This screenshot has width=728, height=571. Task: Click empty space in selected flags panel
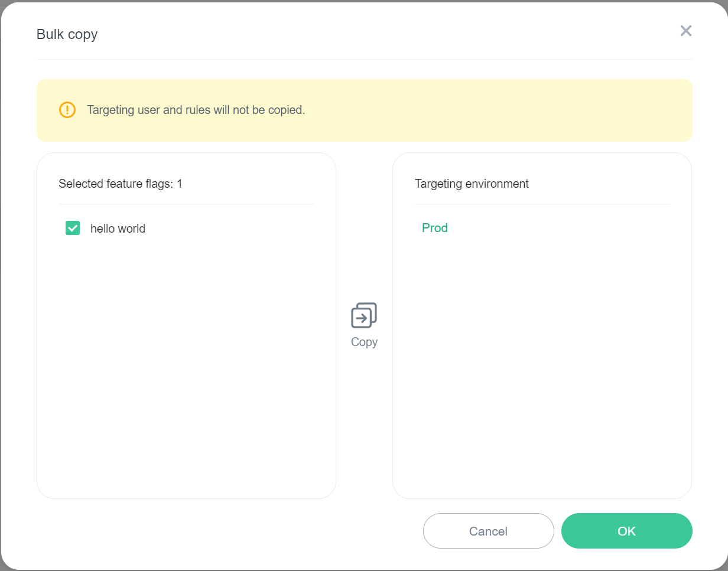(186, 366)
